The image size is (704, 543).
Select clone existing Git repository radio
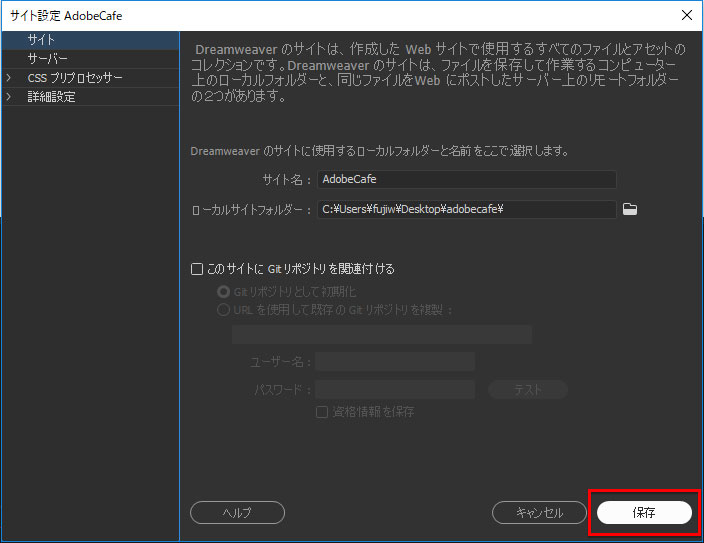pyautogui.click(x=224, y=310)
